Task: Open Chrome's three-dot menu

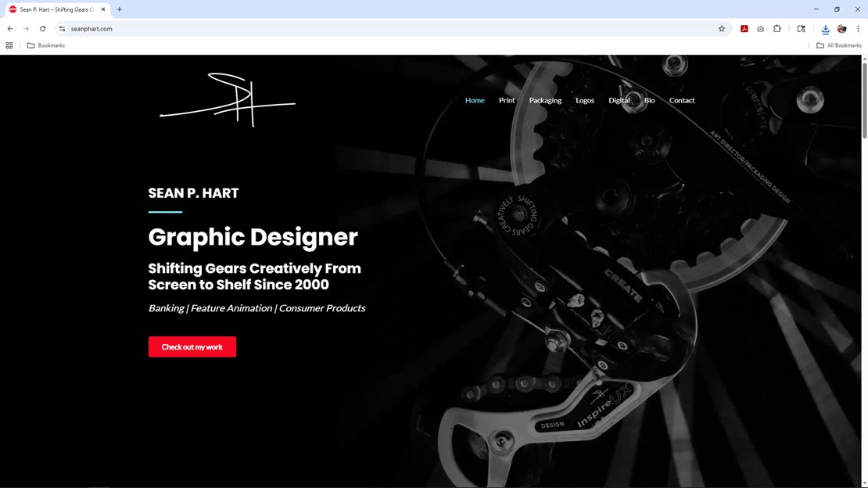Action: pyautogui.click(x=858, y=29)
